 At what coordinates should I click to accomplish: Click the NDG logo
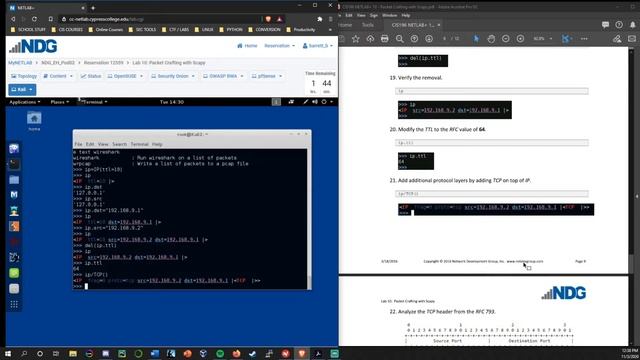tap(33, 46)
